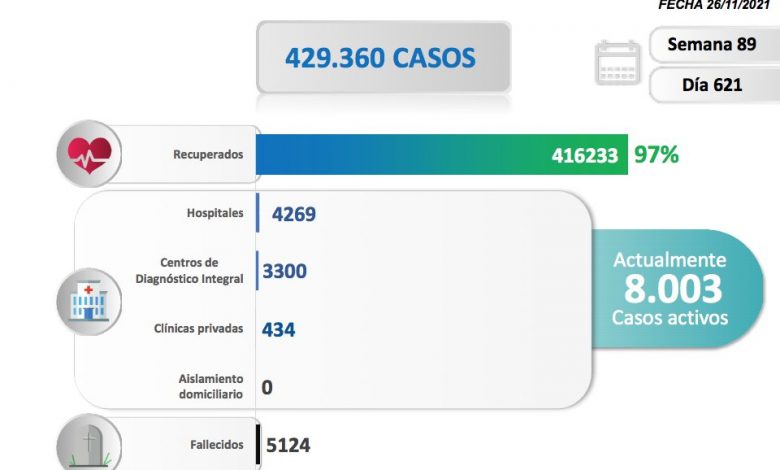
Task: Click the 97% recovery percentage
Action: pyautogui.click(x=657, y=155)
